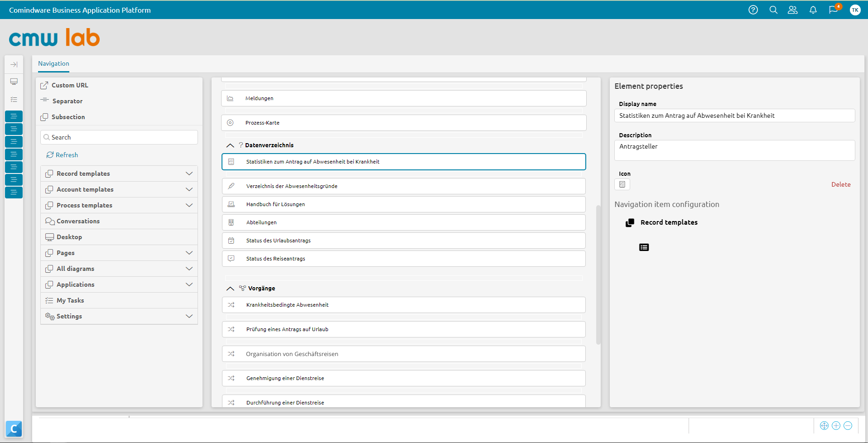Screen dimensions: 868x443
Task: Expand the left sidebar arrow icon
Action: point(14,64)
